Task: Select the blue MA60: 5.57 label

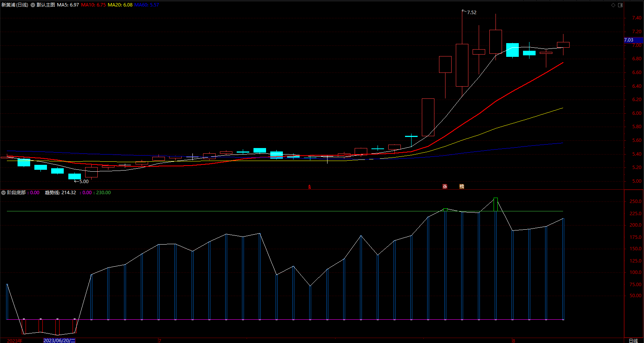Action: tap(147, 5)
